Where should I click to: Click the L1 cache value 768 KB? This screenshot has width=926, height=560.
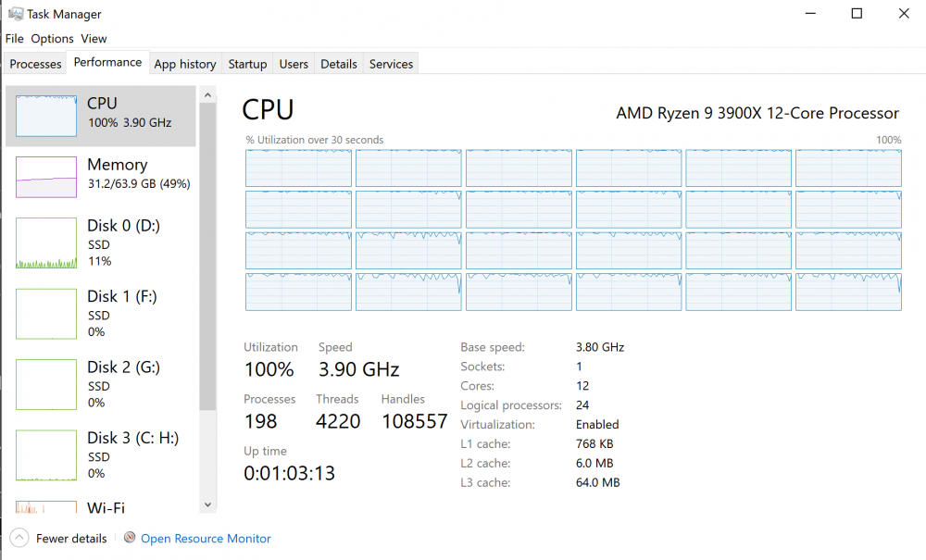coord(594,443)
